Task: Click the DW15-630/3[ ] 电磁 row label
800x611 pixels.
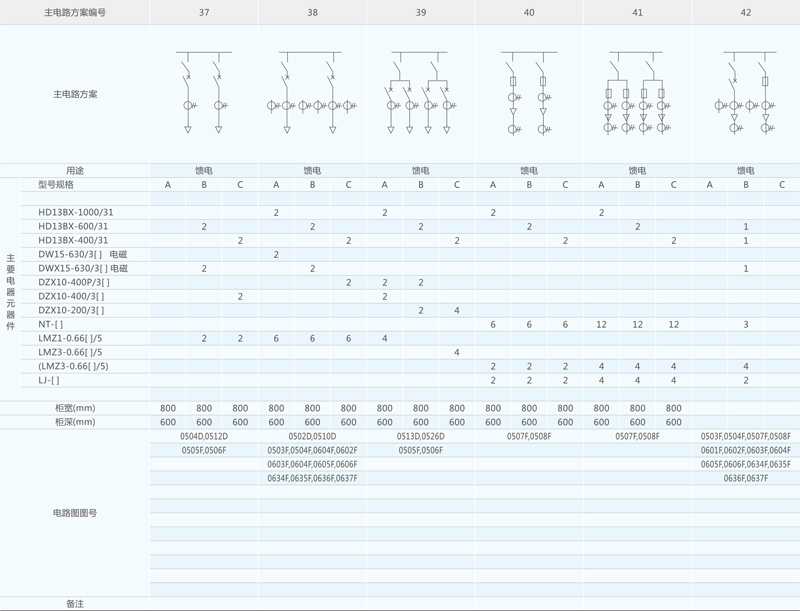Action: [83, 255]
